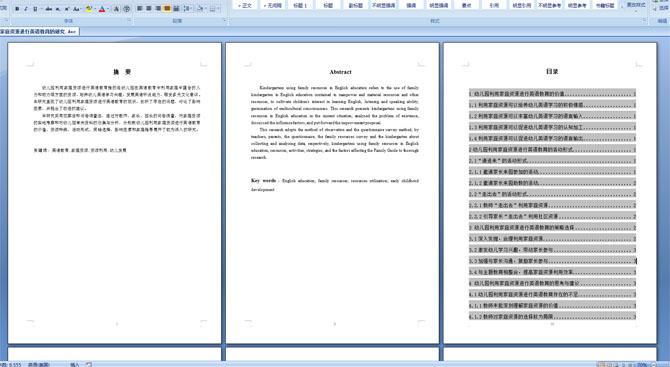Align text to the left
The width and height of the screenshot is (670, 367).
coord(139,8)
